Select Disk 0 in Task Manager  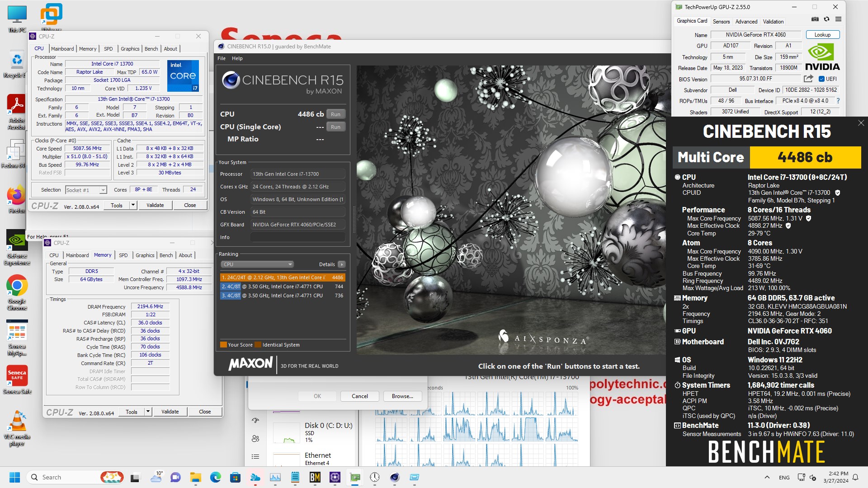(314, 432)
